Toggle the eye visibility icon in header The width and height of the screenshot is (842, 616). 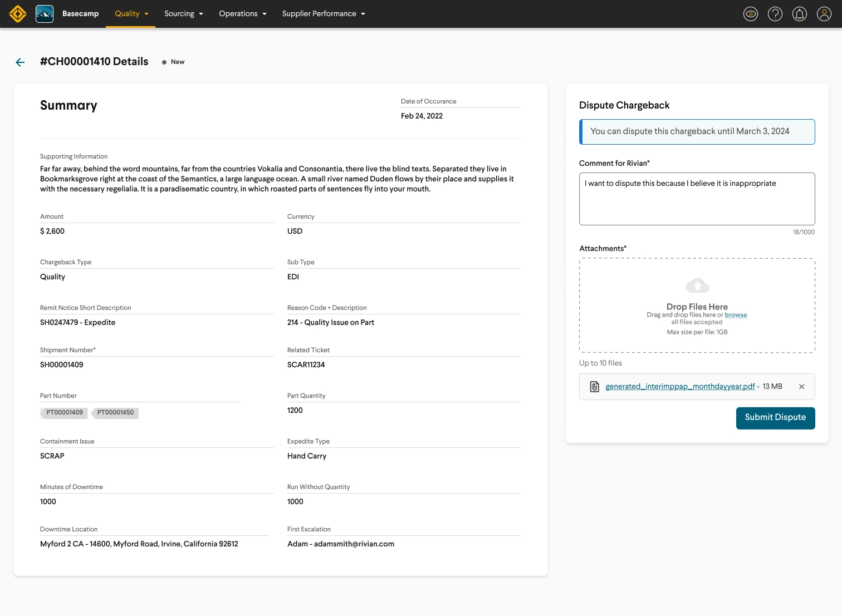(x=751, y=14)
